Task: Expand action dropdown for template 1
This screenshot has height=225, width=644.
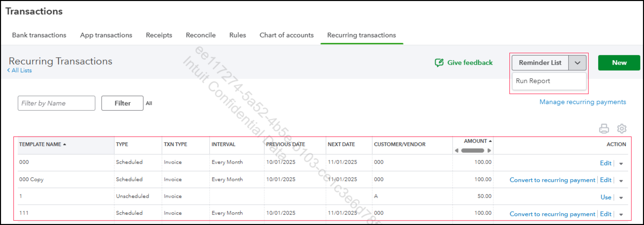Action: 621,198
